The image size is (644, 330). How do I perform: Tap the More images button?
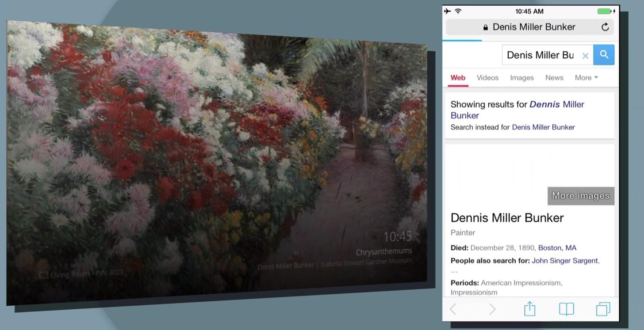point(581,196)
